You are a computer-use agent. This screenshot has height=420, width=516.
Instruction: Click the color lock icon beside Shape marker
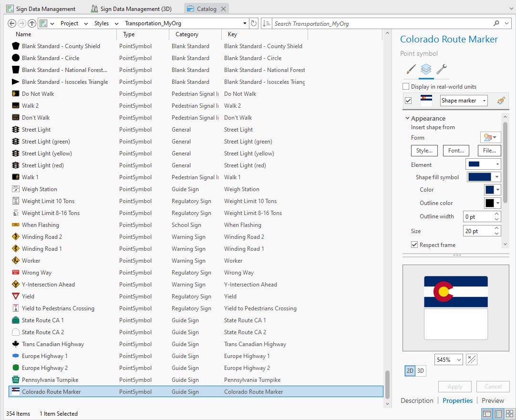click(x=501, y=100)
